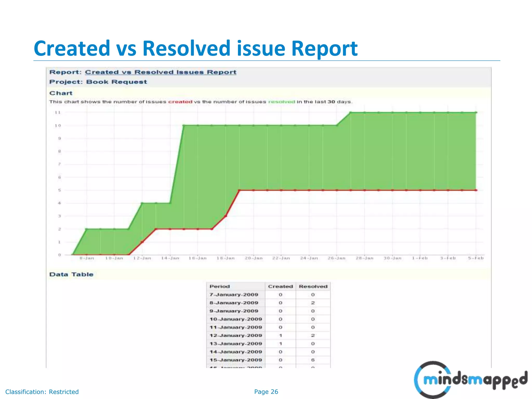Click the Classification: Restricted footer text
532x399 pixels.
42,392
